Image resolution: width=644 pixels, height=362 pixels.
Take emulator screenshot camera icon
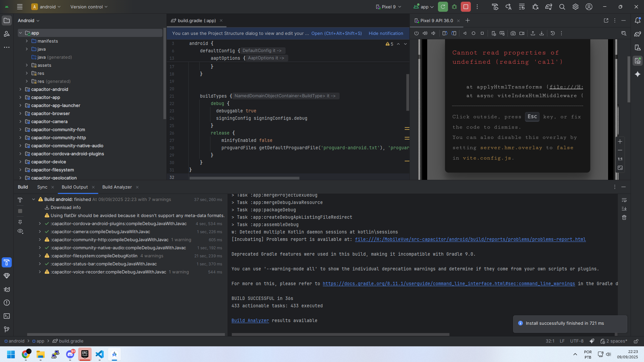point(513,33)
